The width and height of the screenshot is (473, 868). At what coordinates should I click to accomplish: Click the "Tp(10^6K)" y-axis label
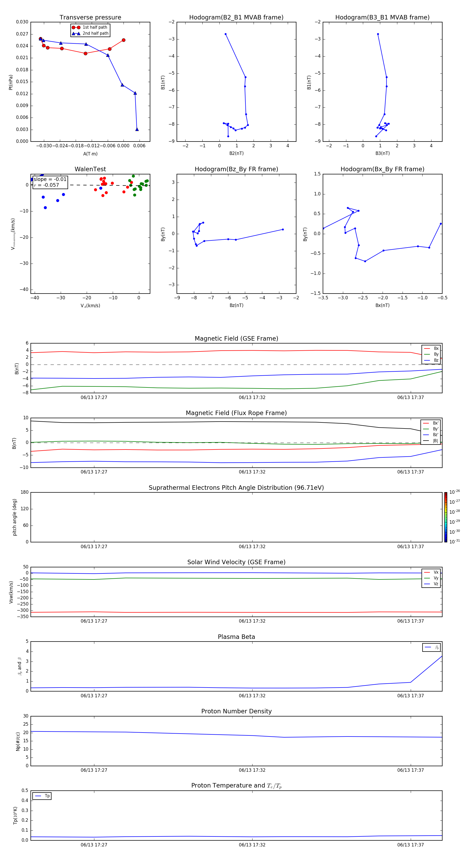point(15,815)
